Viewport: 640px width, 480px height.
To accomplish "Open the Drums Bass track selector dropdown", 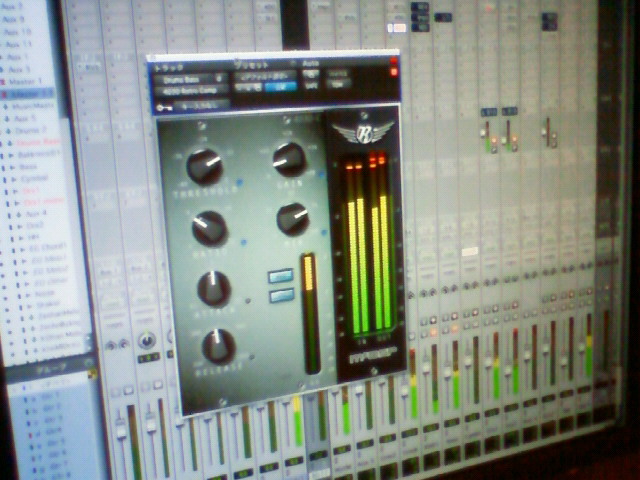I will [x=190, y=79].
